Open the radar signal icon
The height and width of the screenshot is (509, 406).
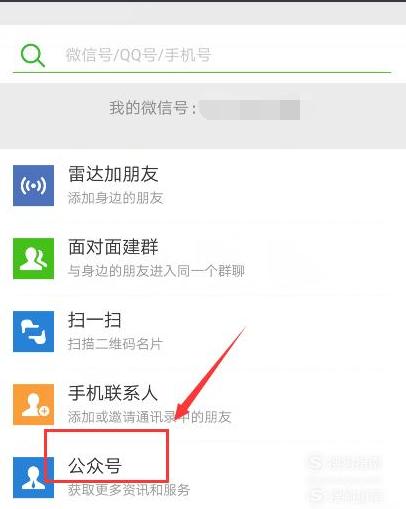click(x=33, y=185)
